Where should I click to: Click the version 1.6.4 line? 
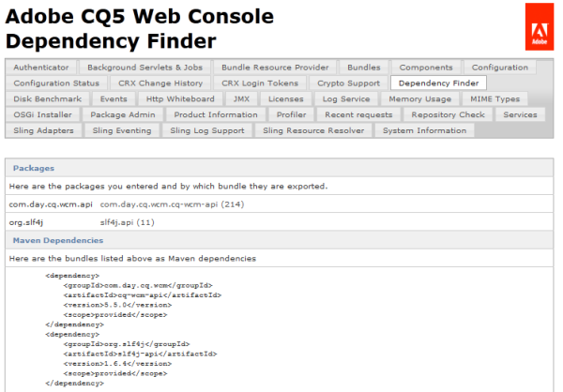click(118, 363)
